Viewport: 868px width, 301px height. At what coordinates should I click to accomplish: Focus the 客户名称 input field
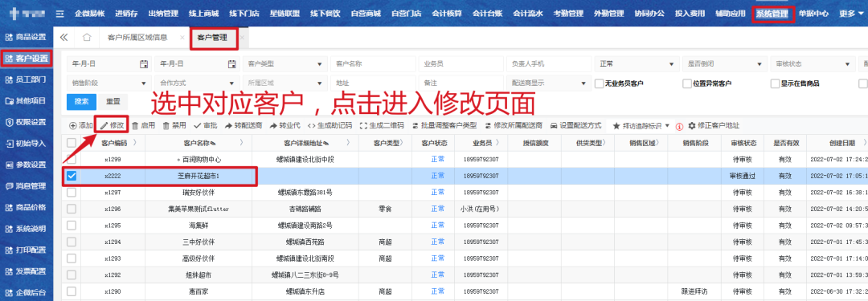click(x=372, y=63)
